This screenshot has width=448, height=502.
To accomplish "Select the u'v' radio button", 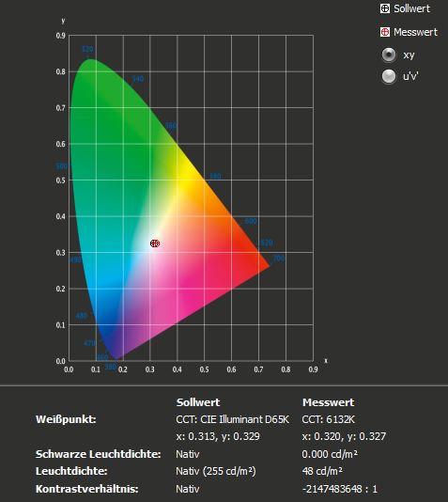I will point(389,76).
